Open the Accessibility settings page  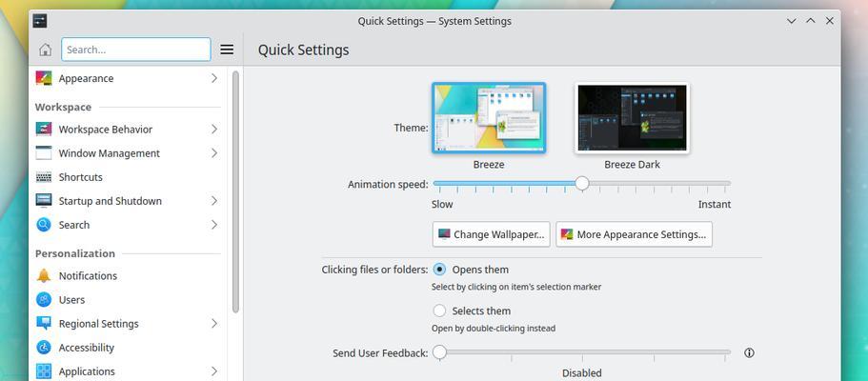tap(129, 348)
